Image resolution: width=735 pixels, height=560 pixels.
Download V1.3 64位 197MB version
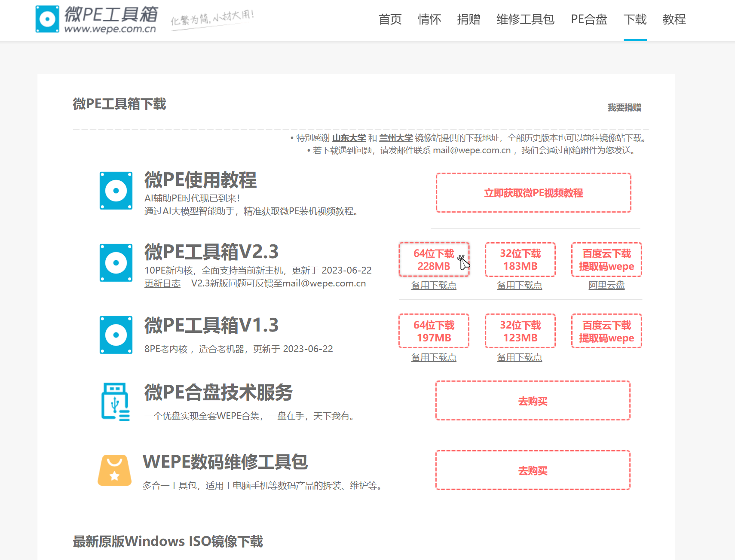[x=434, y=331]
